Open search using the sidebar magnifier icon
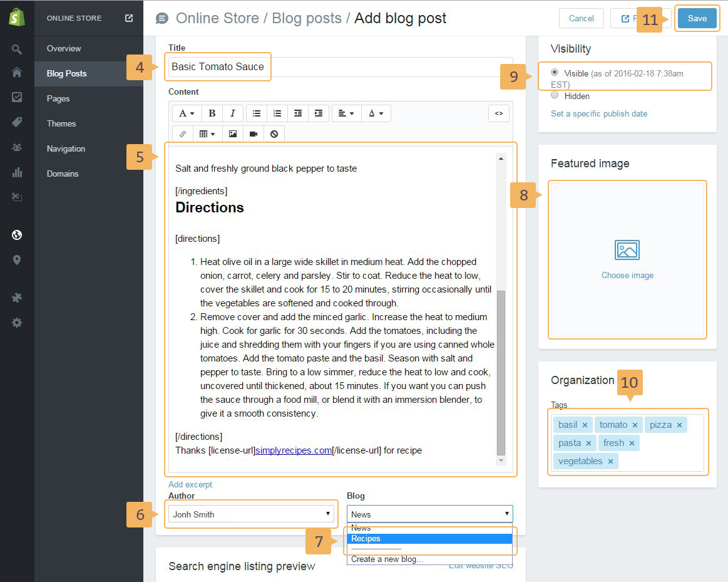Image resolution: width=728 pixels, height=582 pixels. [x=17, y=49]
